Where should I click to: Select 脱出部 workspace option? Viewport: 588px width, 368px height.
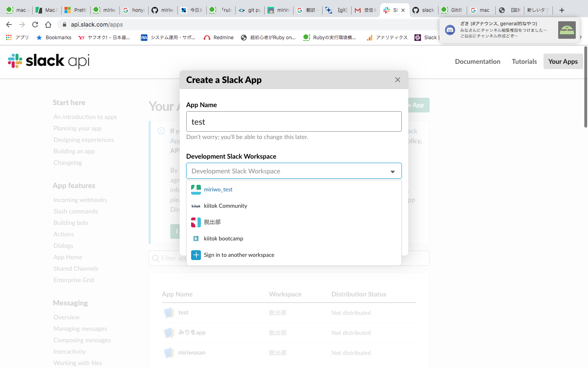[294, 222]
